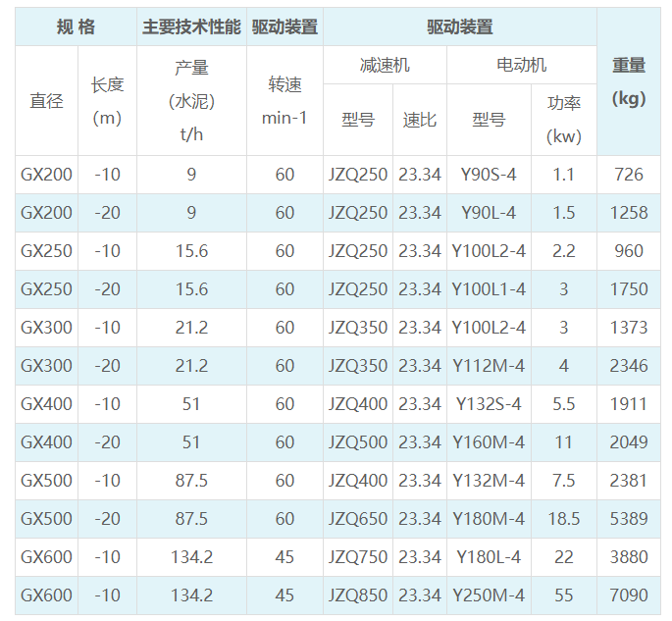Click the 电动机 sub-header cell

click(x=522, y=65)
